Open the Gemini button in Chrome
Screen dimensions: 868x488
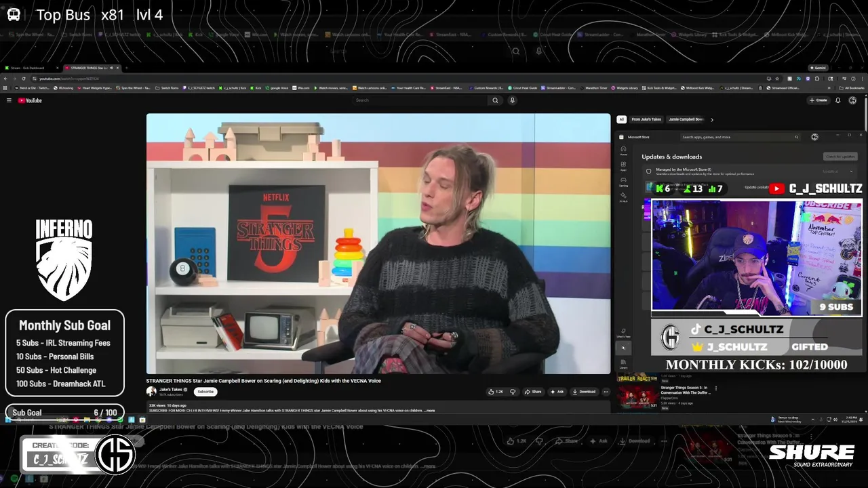point(818,68)
